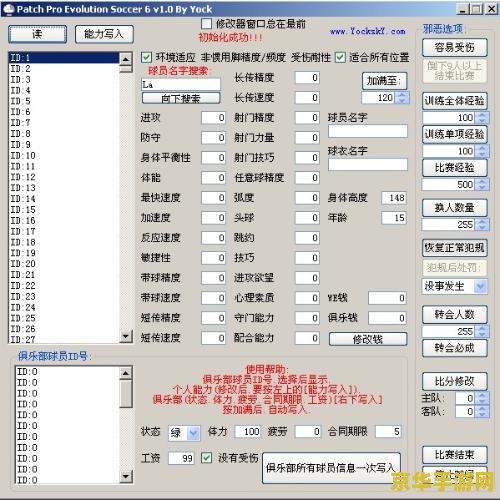Adjust the 500 stepper under 比赛经验
The height and width of the screenshot is (500, 500).
(x=482, y=184)
